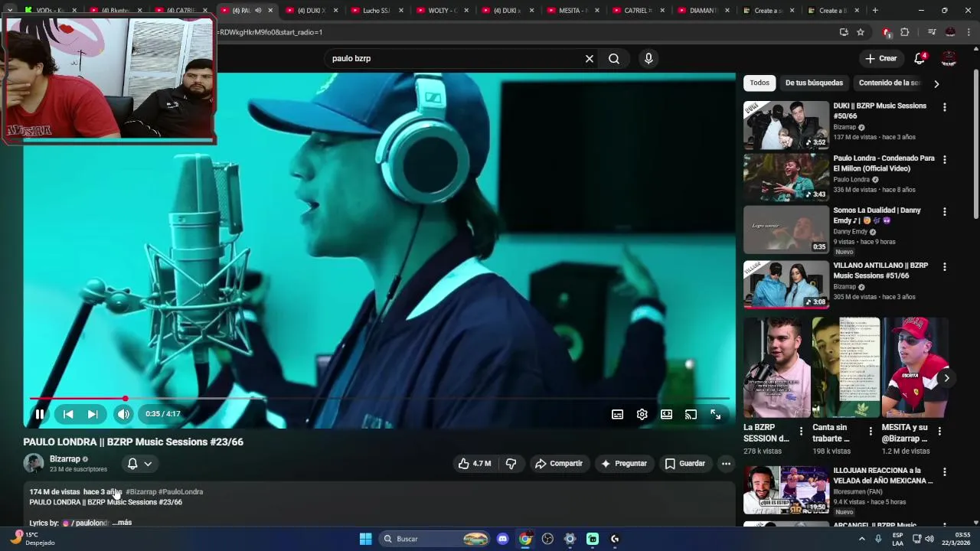980x551 pixels.
Task: Select De tus búsquedas chip
Action: [814, 83]
